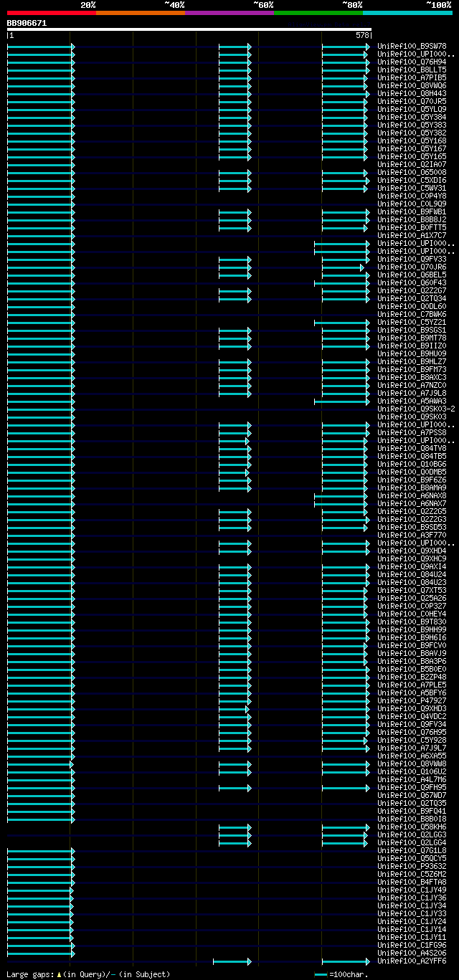Choose hit UniRef100_P47927

(x=412, y=701)
